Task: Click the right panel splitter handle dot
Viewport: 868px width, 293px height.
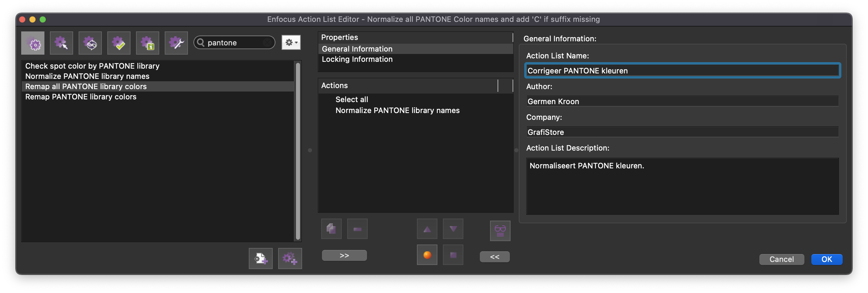Action: tap(516, 150)
